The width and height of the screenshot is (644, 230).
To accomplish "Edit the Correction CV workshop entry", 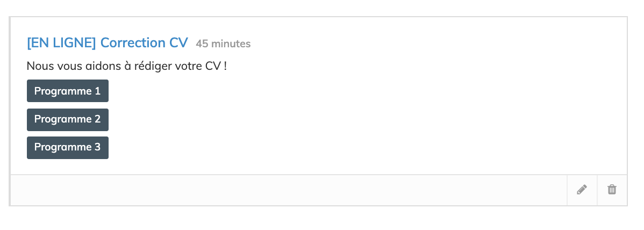I will [582, 190].
